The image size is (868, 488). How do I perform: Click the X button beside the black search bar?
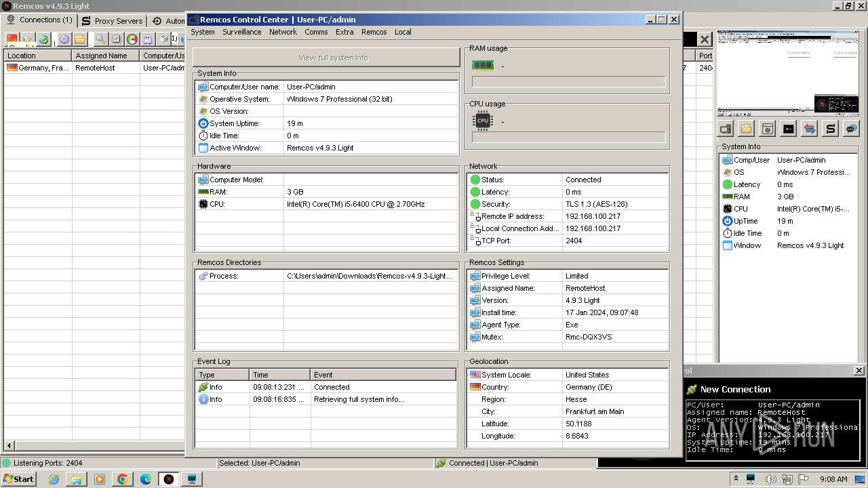[705, 39]
